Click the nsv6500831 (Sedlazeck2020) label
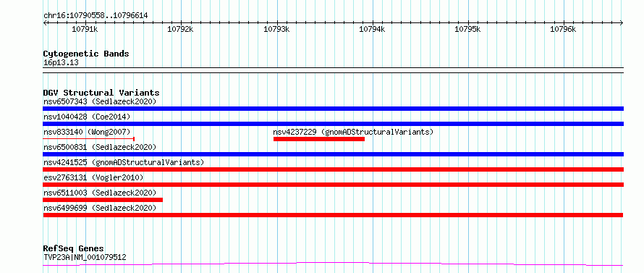This screenshot has height=273, width=644. coord(100,147)
